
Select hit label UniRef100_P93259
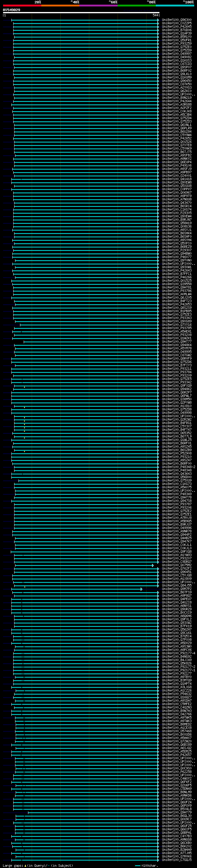177,43
